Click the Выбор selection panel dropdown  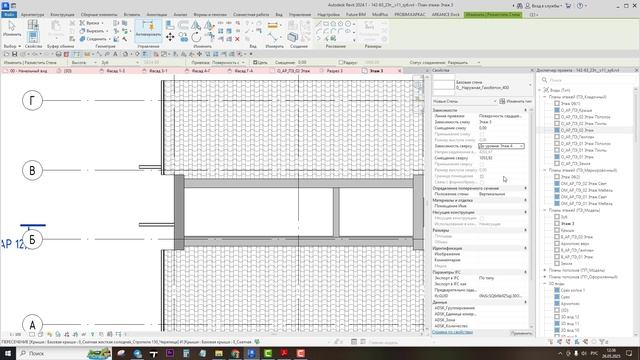[11, 46]
